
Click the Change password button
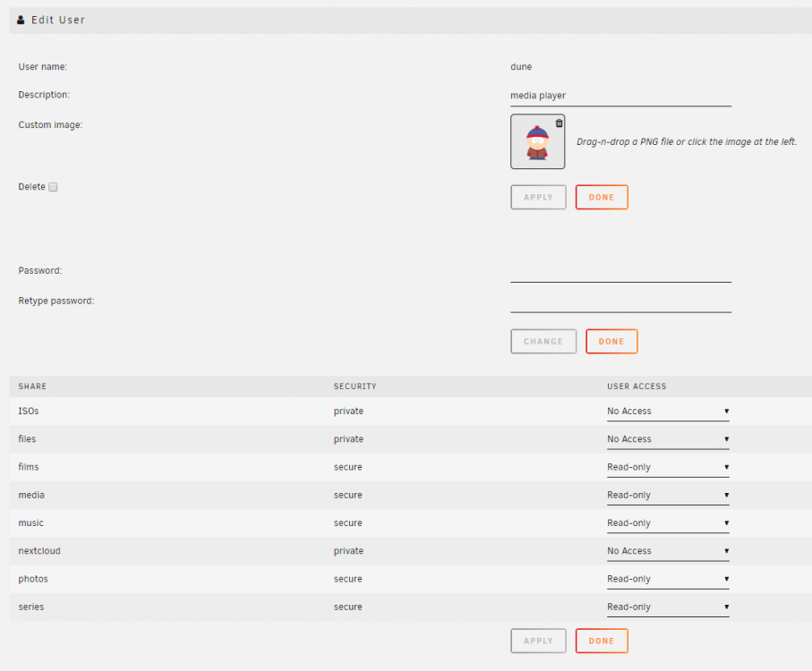point(543,342)
